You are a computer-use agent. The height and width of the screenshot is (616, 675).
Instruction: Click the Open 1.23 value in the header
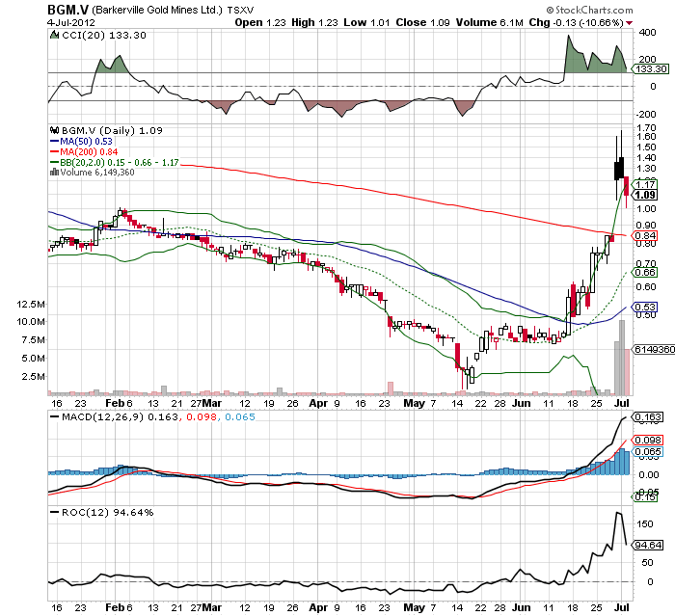(x=260, y=22)
